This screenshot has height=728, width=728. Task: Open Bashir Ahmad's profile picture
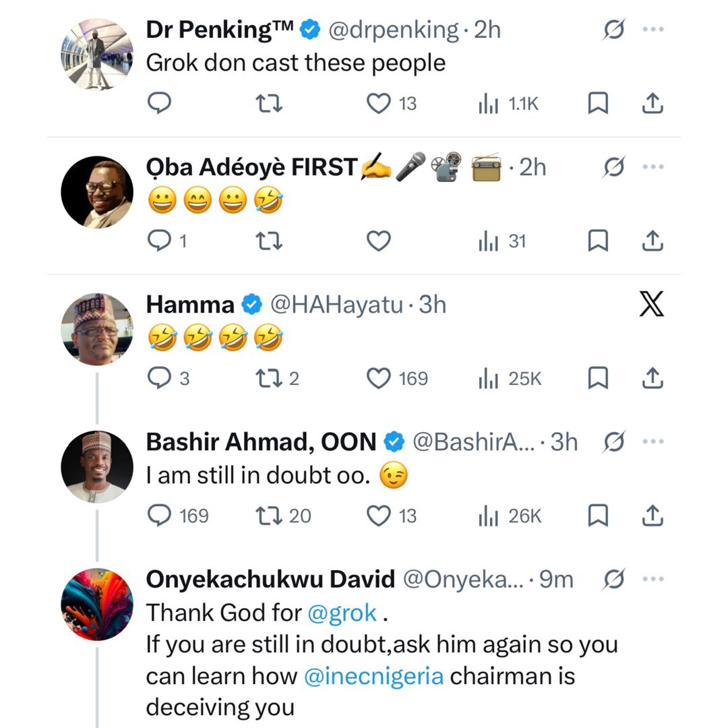point(96,466)
